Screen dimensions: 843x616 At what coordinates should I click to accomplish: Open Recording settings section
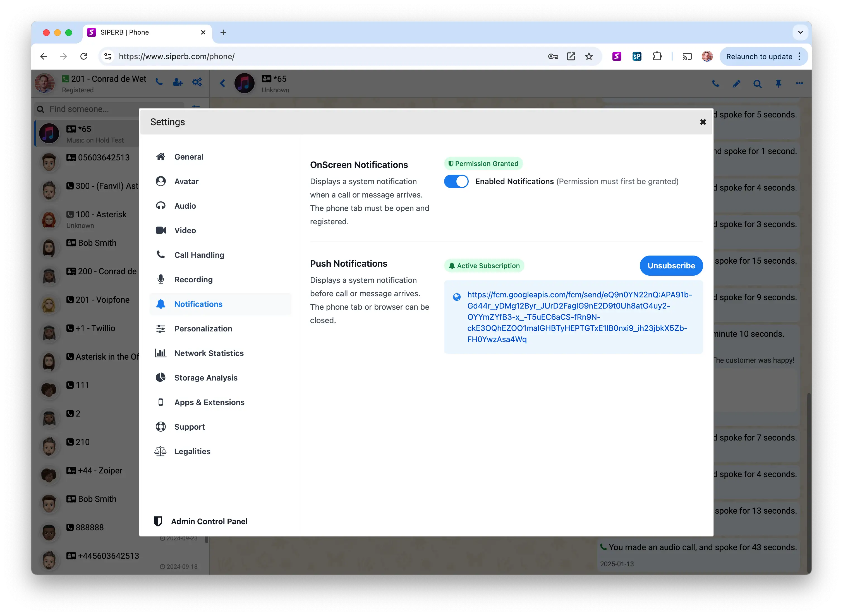tap(220, 280)
